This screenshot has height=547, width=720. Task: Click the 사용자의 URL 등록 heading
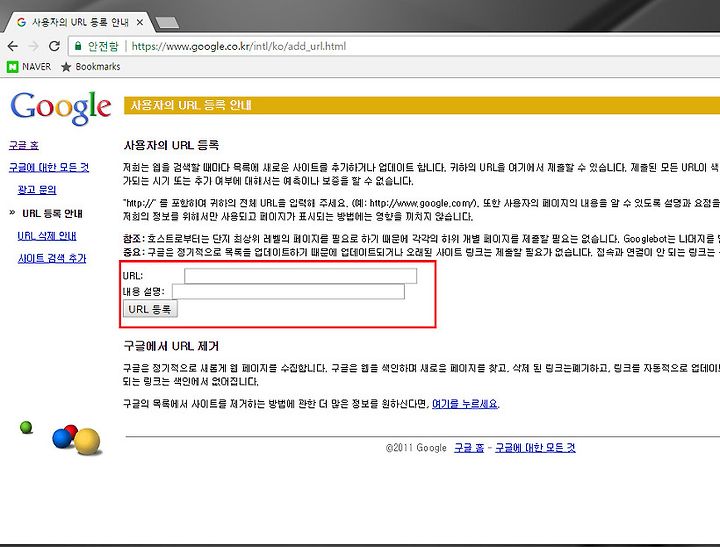(171, 145)
